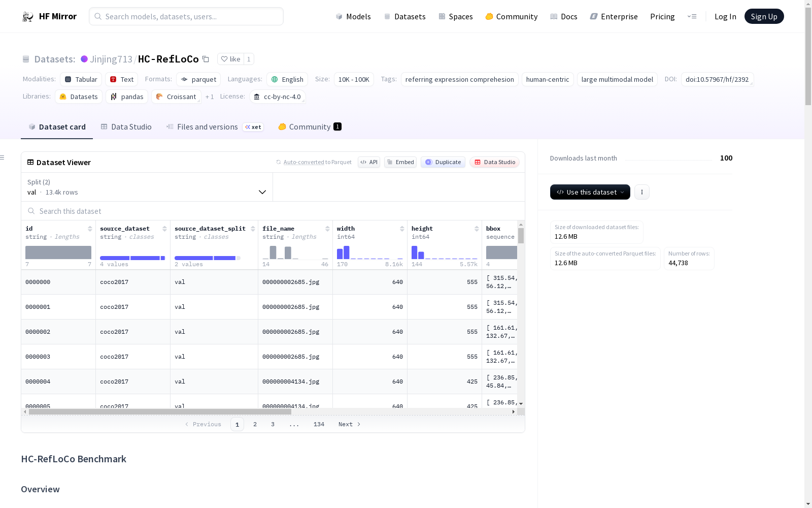
Task: Open the left sidebar table of contents icon
Action: [3, 157]
